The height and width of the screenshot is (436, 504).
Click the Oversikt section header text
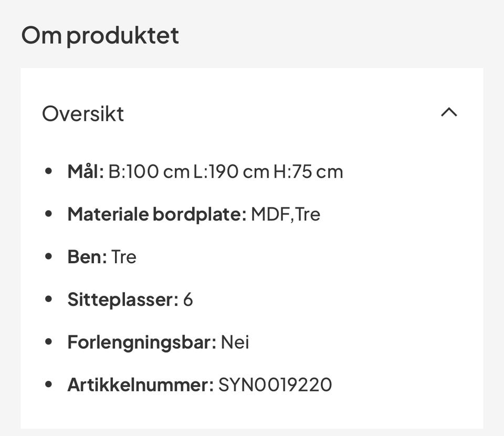coord(83,114)
